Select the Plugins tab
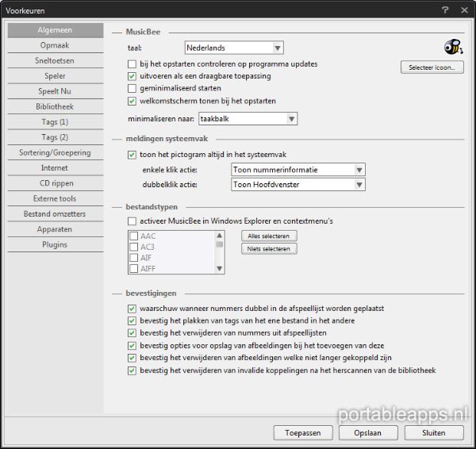The width and height of the screenshot is (476, 449). tap(55, 244)
